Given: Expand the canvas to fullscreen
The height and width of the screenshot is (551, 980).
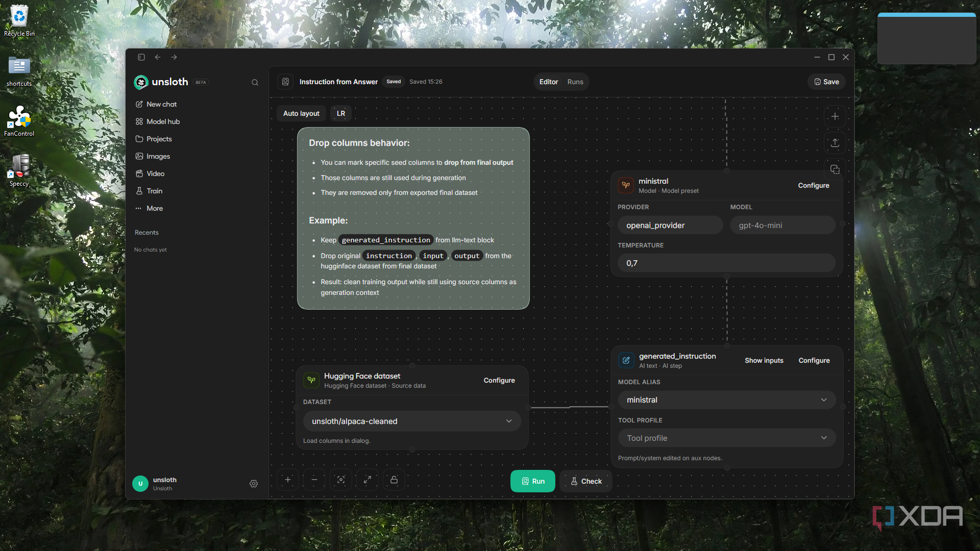Looking at the screenshot, I should 367,480.
